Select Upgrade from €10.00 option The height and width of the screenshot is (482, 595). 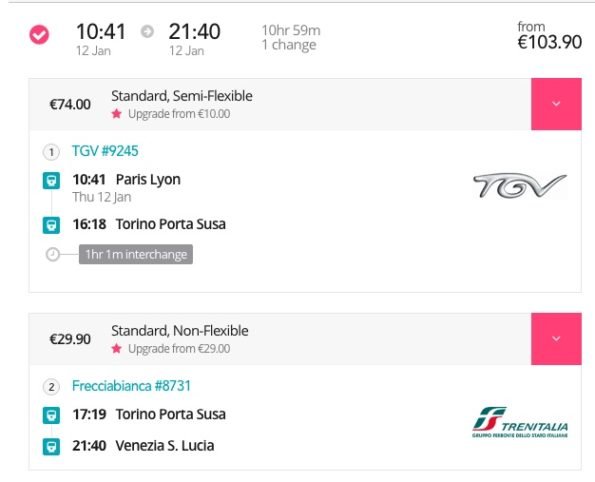[179, 114]
